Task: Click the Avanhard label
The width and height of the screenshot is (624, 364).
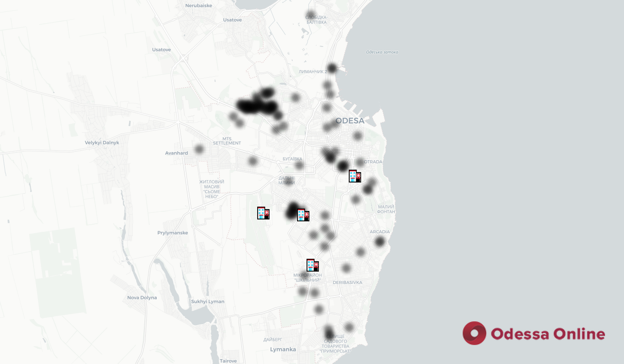Action: (x=177, y=153)
